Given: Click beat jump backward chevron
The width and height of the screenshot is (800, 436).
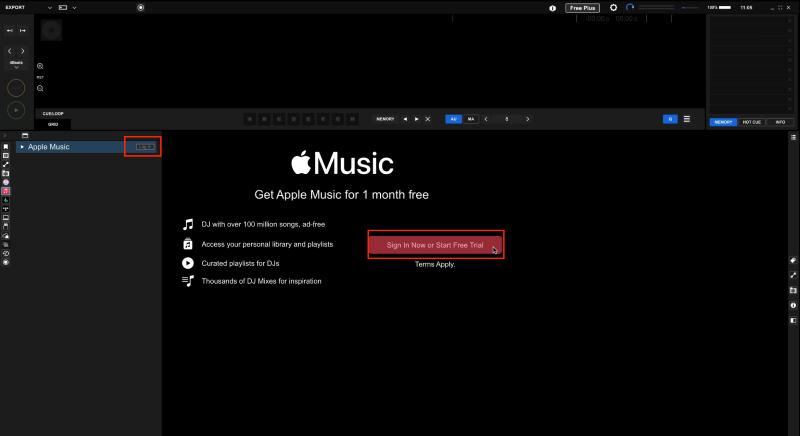Looking at the screenshot, I should point(9,51).
